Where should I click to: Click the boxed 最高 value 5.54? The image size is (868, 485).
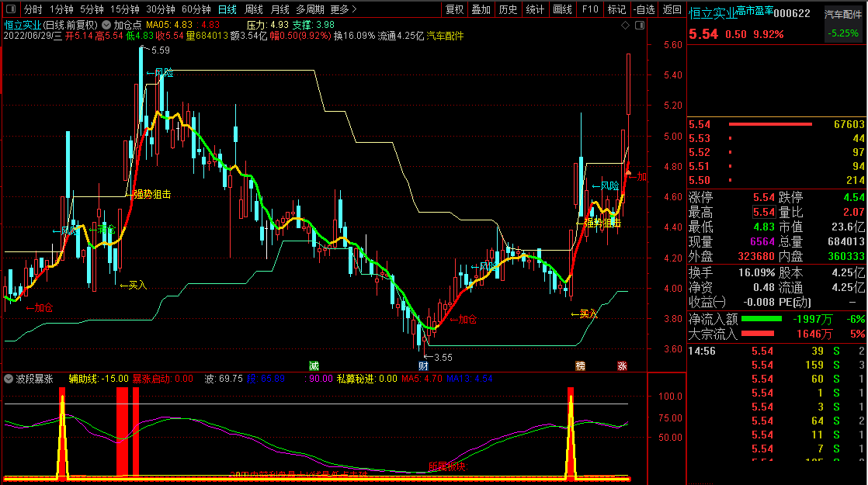point(763,213)
